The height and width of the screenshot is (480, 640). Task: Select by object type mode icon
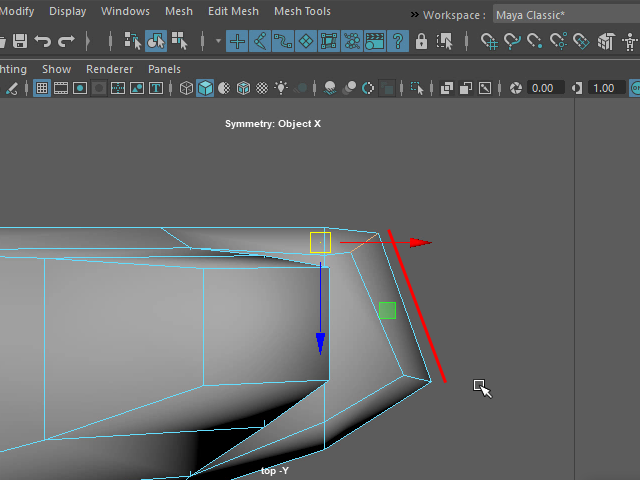pos(156,41)
